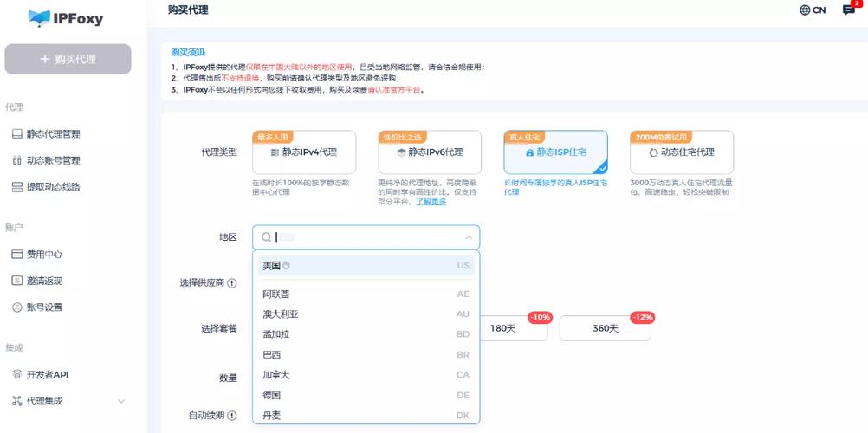Click the 真人住宅 tag
868x433 pixels.
pos(524,136)
